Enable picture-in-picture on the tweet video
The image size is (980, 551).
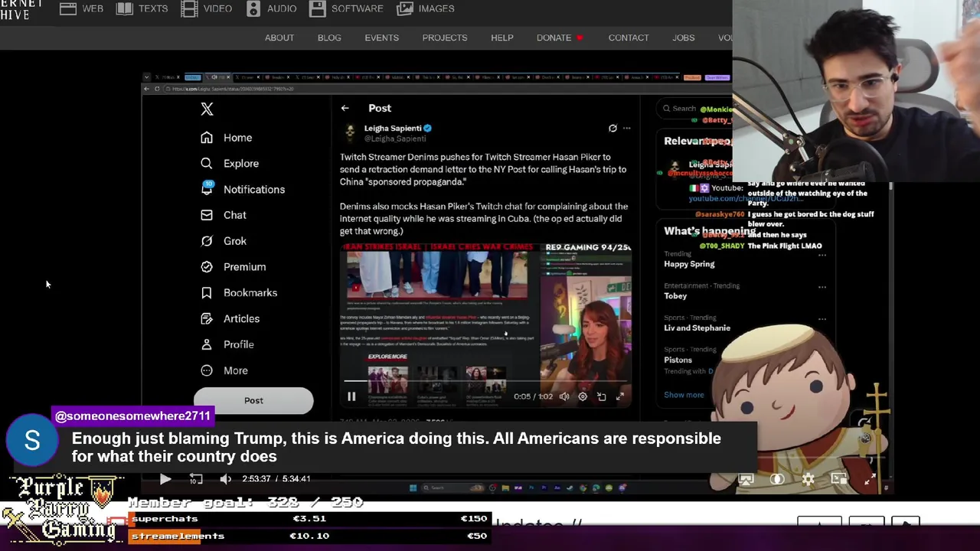point(601,396)
